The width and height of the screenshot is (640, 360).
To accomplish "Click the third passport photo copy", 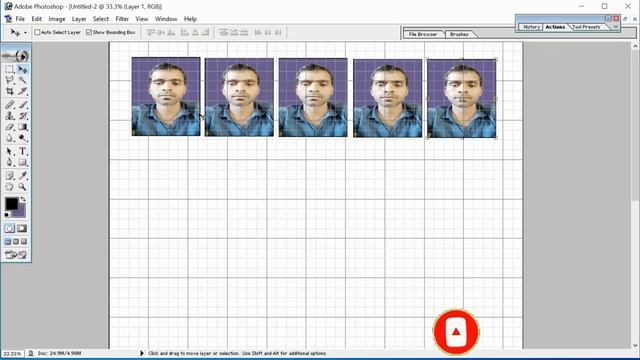I will [x=313, y=98].
